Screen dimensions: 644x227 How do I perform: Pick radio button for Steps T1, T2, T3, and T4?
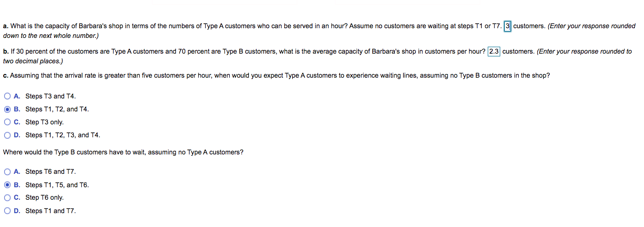tap(7, 135)
